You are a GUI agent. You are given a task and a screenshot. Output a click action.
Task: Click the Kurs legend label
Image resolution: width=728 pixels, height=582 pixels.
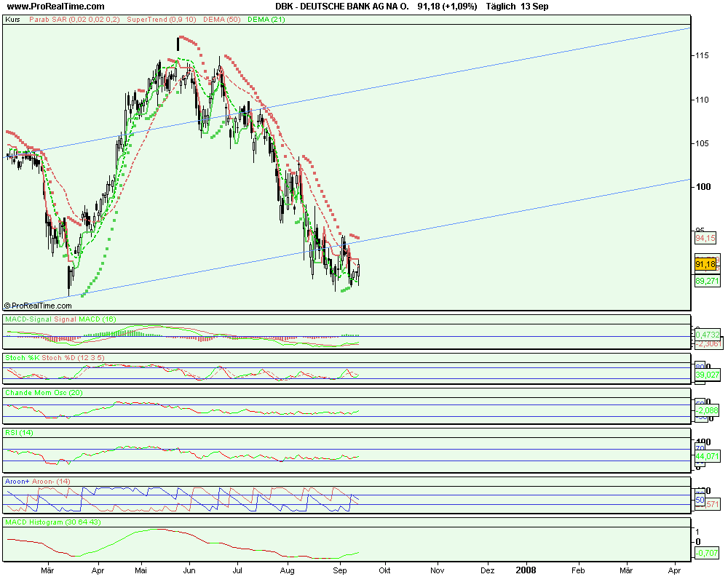coord(13,22)
